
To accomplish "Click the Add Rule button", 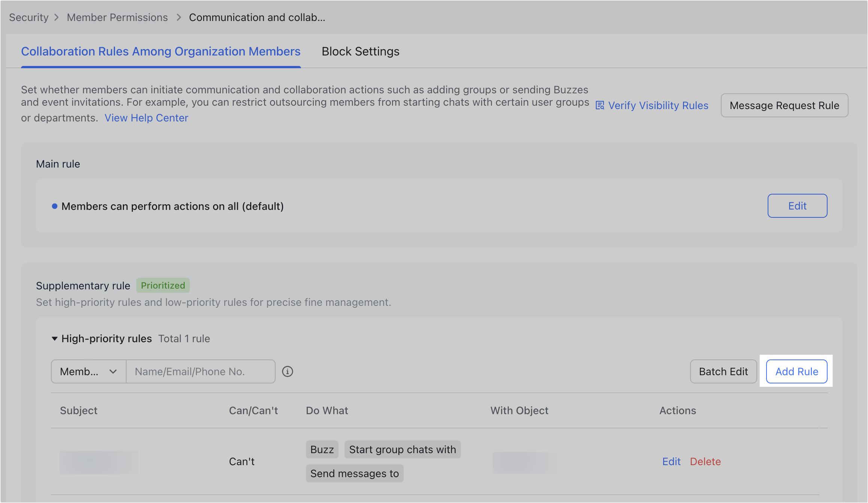I will pos(796,371).
